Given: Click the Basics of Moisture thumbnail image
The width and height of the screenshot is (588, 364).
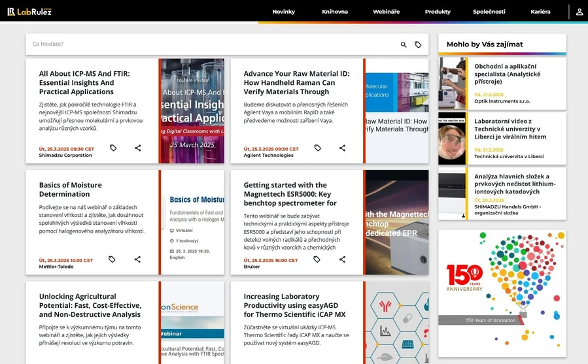Looking at the screenshot, I should pos(192,222).
